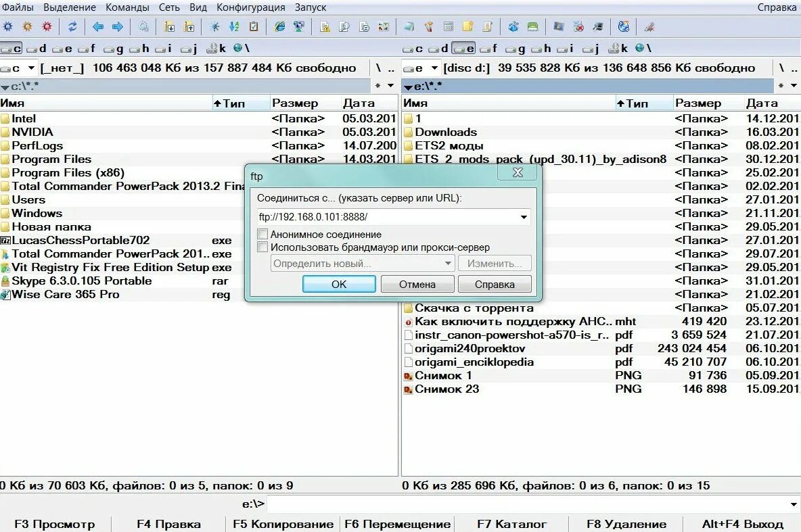Click F3 Просмотр button

pyautogui.click(x=55, y=525)
